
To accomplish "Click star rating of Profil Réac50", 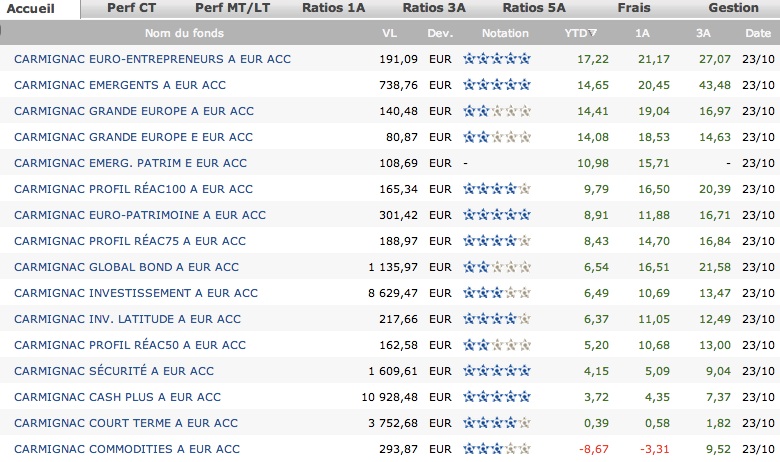I will click(x=497, y=345).
